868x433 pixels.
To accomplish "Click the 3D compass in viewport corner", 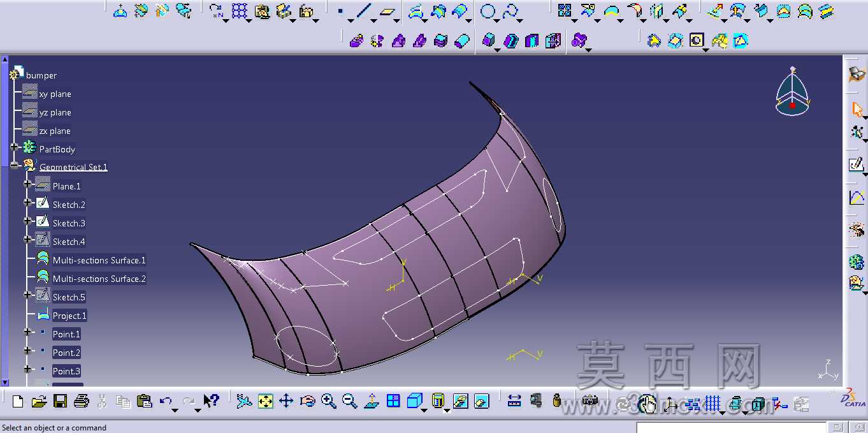I will 792,92.
